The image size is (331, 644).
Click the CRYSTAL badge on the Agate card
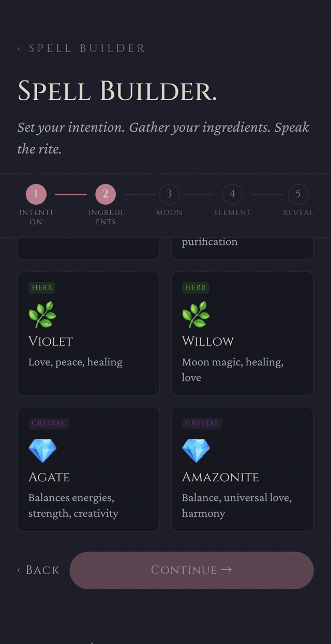49,423
